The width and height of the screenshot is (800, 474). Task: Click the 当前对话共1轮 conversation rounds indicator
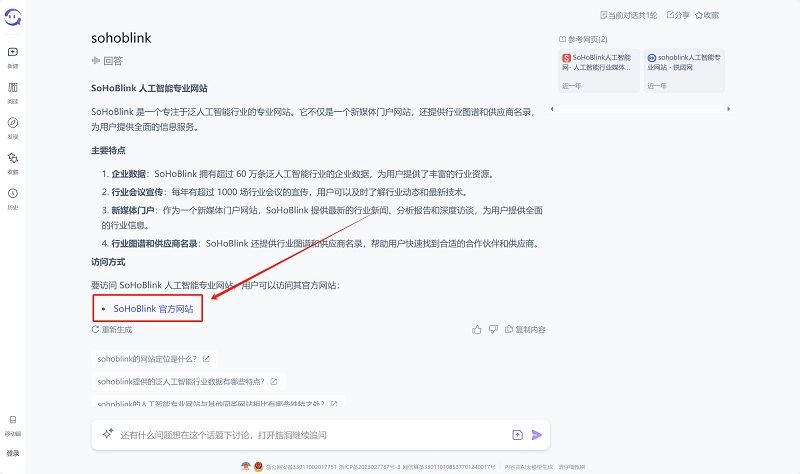[629, 15]
